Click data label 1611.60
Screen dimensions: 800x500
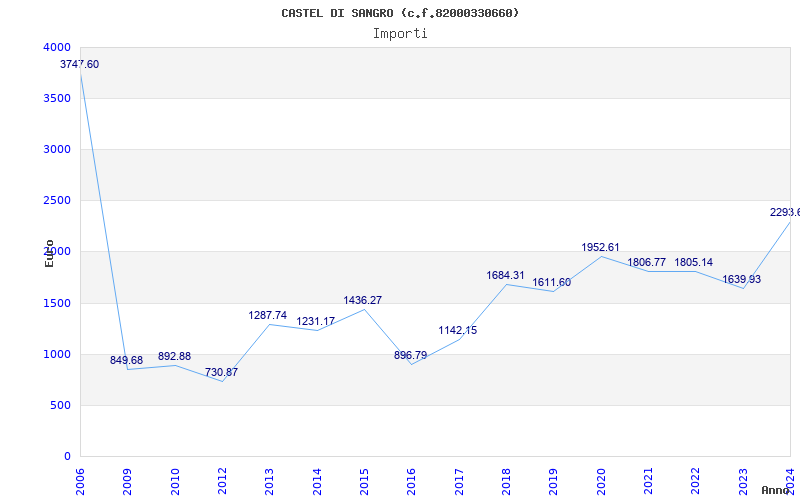[552, 283]
